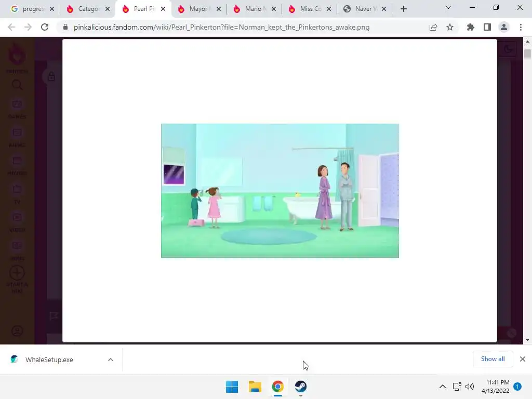Show hidden system tray icons

coord(443,387)
